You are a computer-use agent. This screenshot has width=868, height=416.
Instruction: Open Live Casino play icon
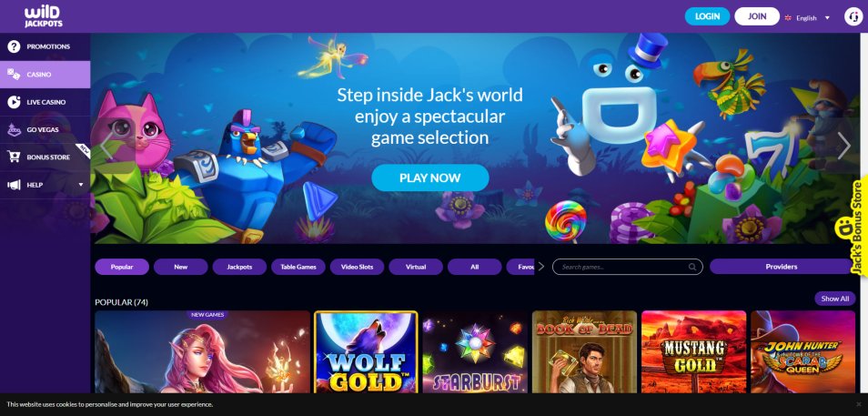[x=14, y=102]
